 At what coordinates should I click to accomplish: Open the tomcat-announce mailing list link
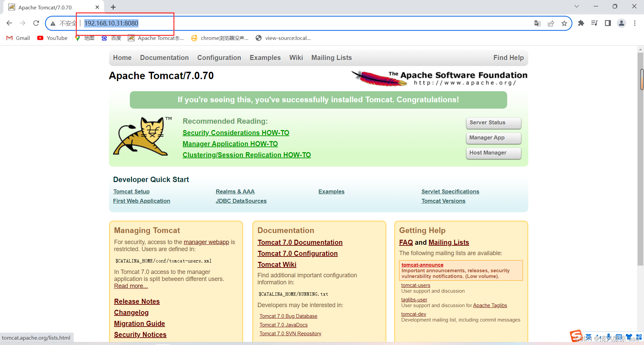pyautogui.click(x=422, y=265)
